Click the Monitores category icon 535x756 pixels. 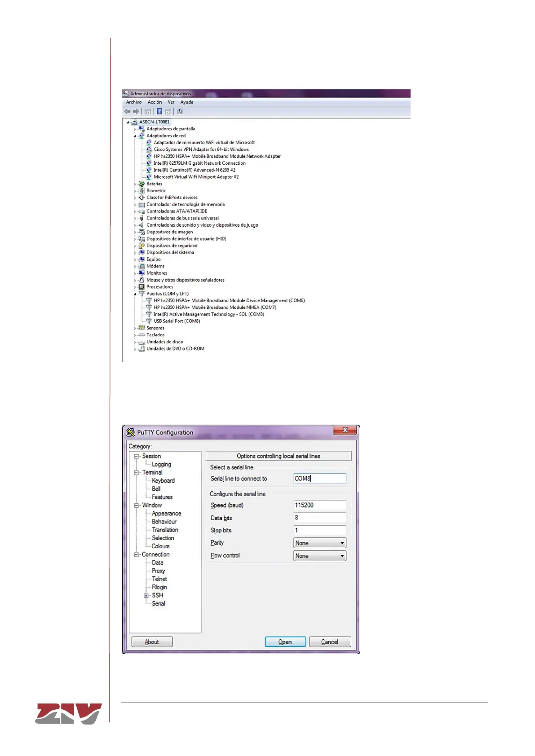point(141,273)
